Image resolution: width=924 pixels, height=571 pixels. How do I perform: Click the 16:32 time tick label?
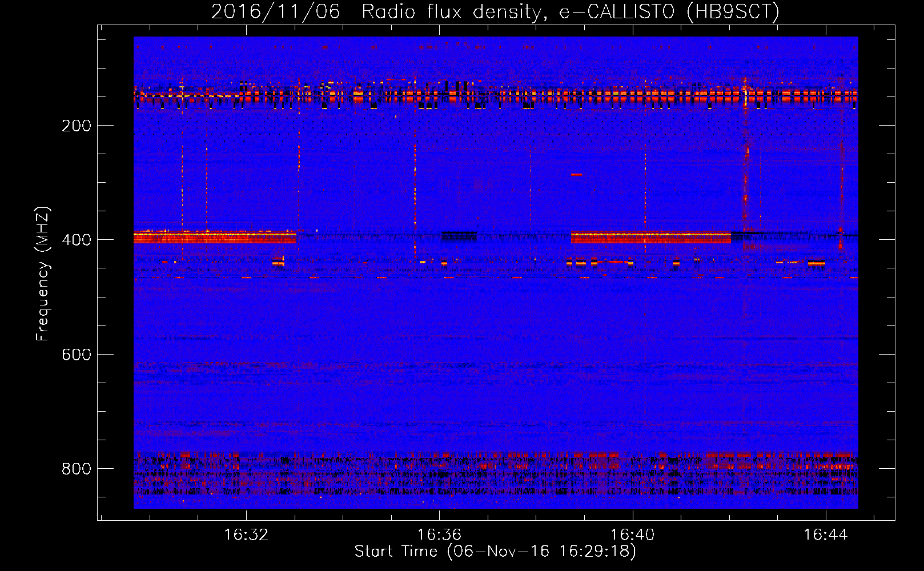(246, 534)
